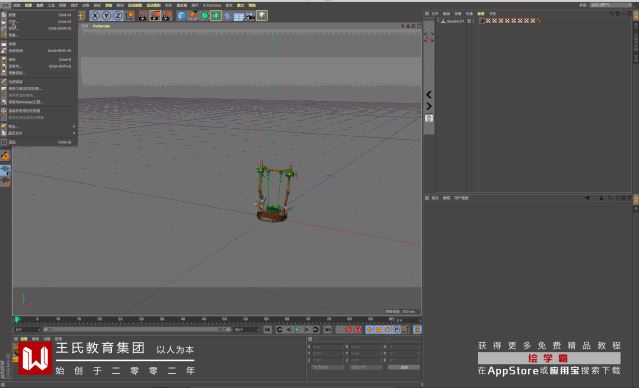The height and width of the screenshot is (388, 639).
Task: Choose the quit entry at the menu bottom
Action: pos(39,142)
